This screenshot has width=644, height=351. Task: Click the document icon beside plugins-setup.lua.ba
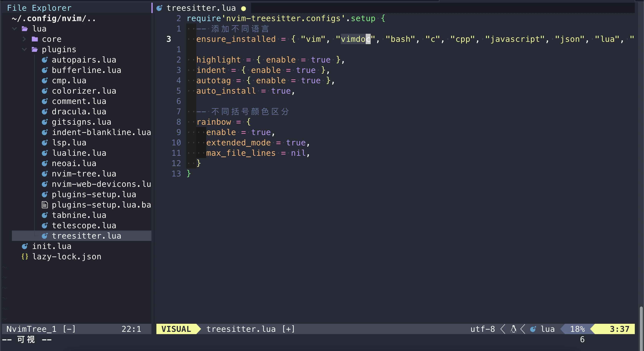pyautogui.click(x=44, y=205)
